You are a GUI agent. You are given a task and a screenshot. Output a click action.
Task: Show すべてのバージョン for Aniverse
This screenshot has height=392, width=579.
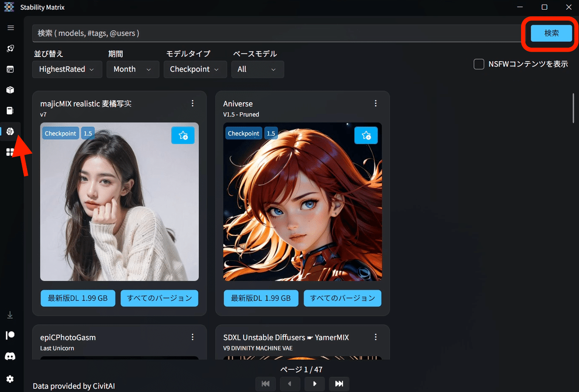[343, 298]
